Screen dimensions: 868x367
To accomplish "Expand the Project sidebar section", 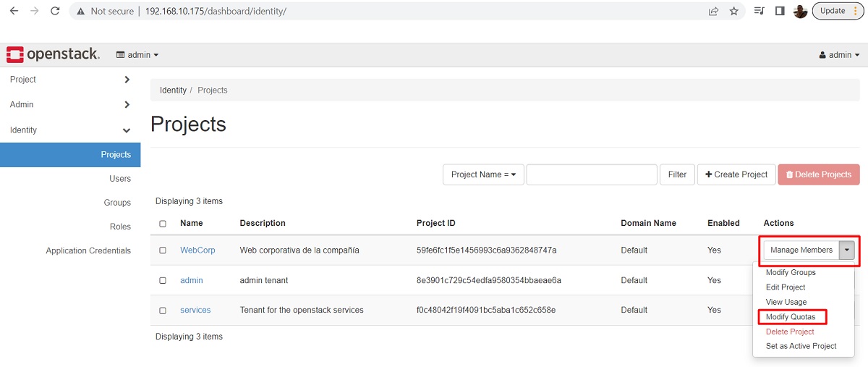I will click(x=70, y=80).
